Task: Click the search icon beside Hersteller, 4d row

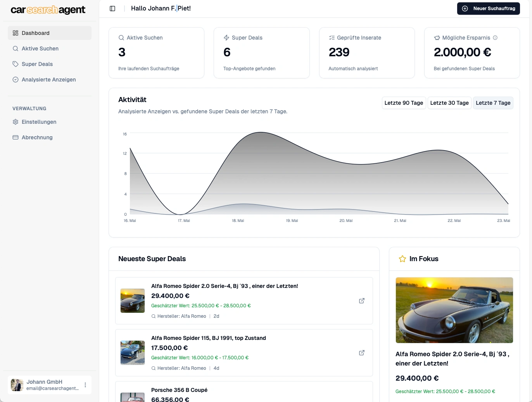Action: 154,368
